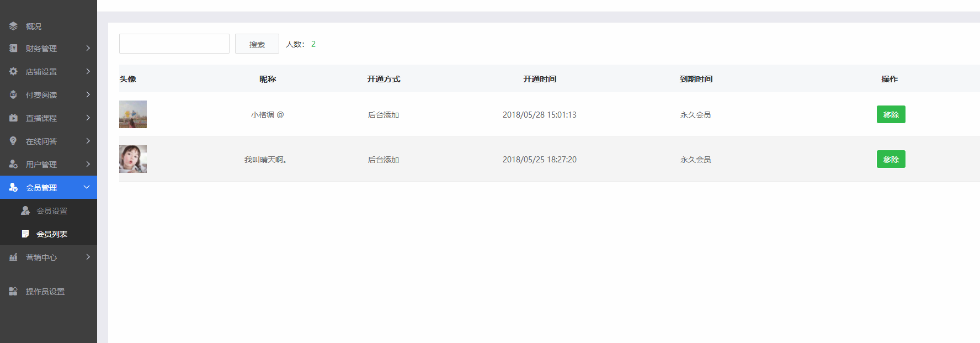Click the 开通时间 column header
Viewport: 980px width, 343px height.
click(540, 79)
